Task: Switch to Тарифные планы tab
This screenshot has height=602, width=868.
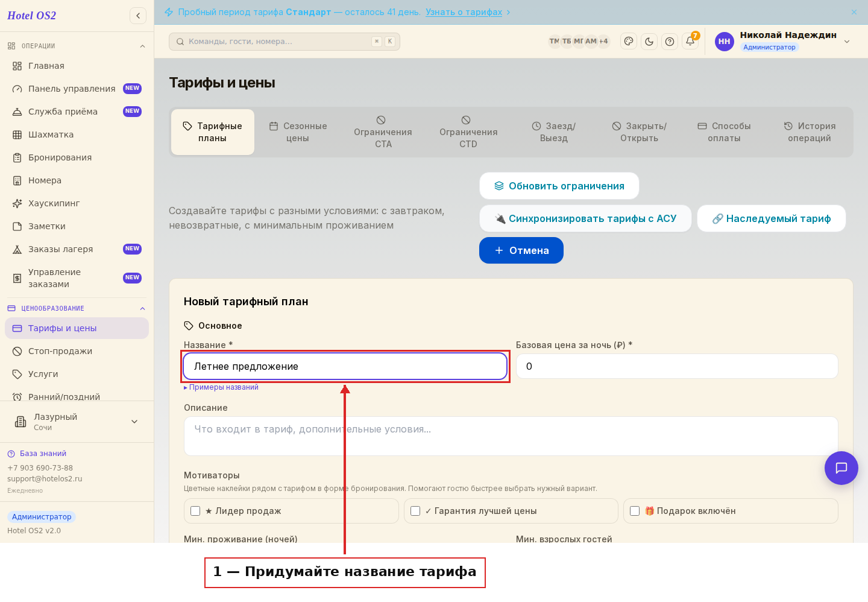Action: 213,132
